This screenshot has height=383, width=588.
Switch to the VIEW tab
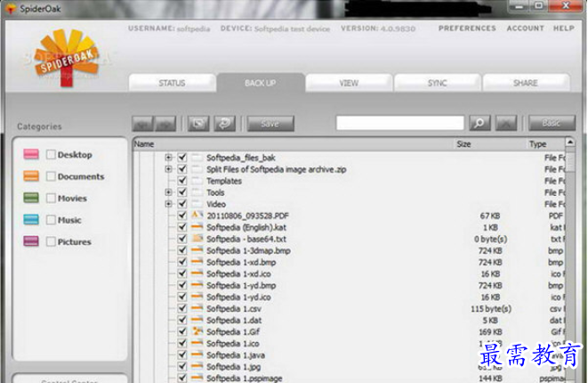pyautogui.click(x=349, y=83)
